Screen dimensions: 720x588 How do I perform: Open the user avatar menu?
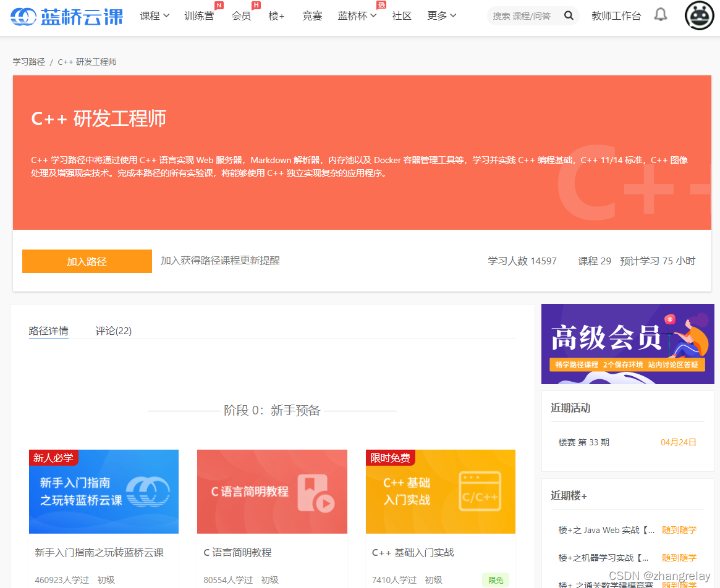click(699, 15)
